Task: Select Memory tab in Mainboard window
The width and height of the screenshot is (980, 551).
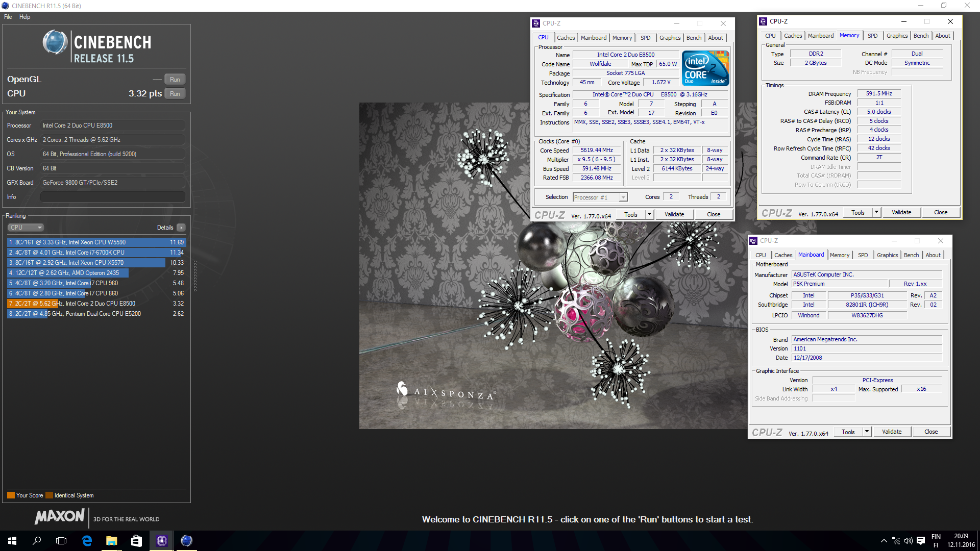Action: tap(840, 255)
